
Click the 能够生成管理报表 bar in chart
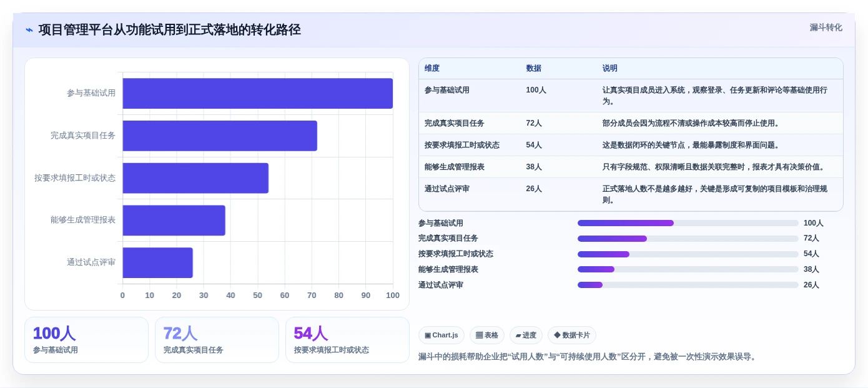[174, 221]
